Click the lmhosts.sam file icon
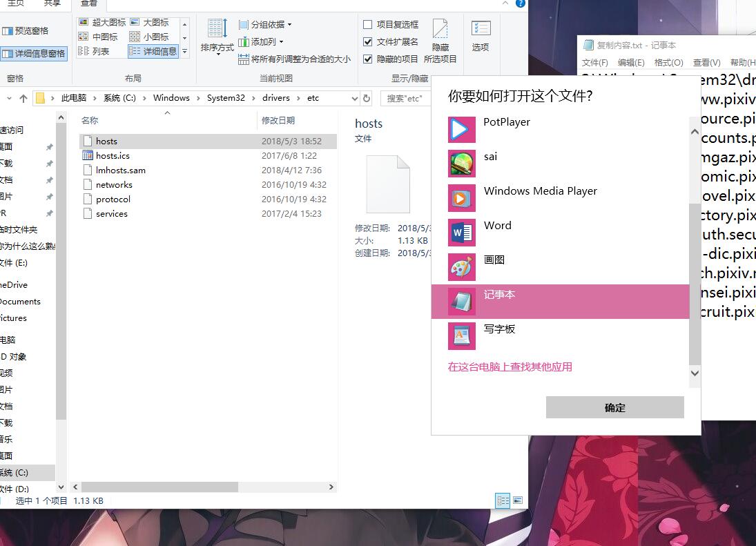The height and width of the screenshot is (546, 756). click(x=87, y=170)
